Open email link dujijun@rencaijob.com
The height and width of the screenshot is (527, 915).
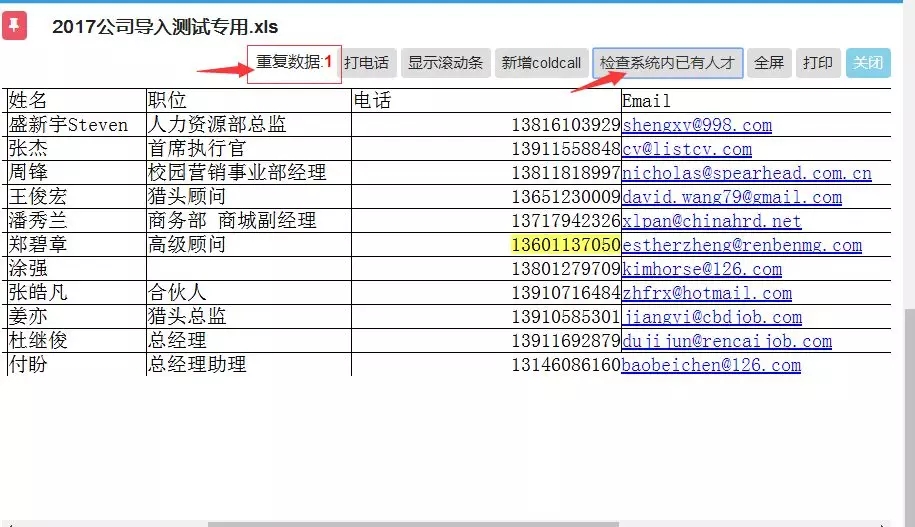coord(727,341)
